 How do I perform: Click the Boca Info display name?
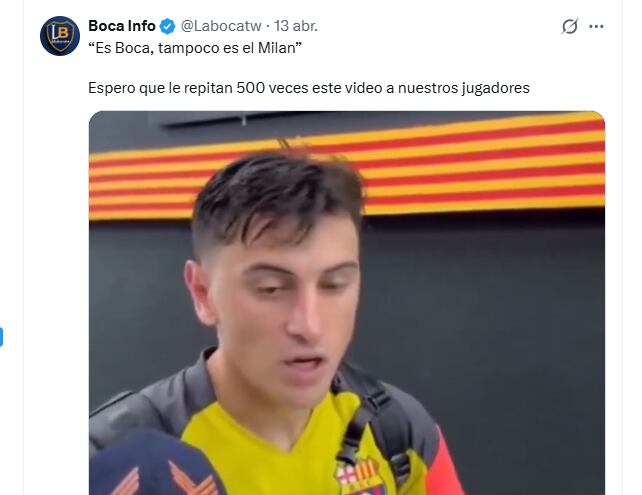point(122,26)
